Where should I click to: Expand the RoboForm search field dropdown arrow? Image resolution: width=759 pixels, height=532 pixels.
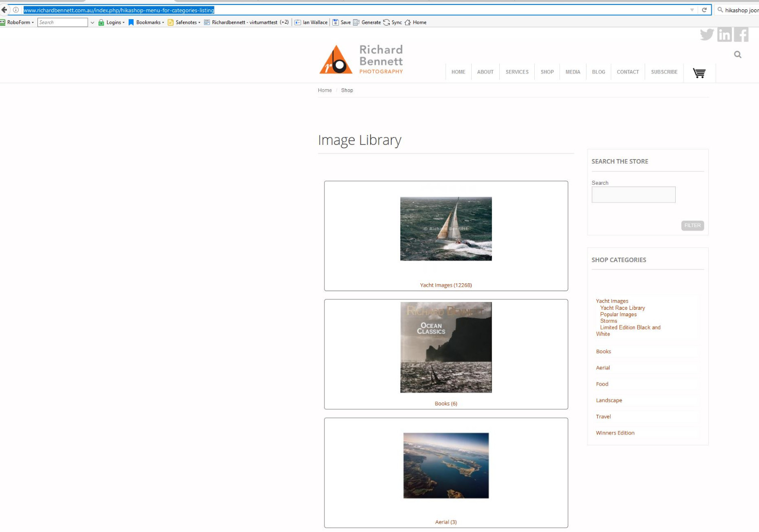tap(92, 22)
